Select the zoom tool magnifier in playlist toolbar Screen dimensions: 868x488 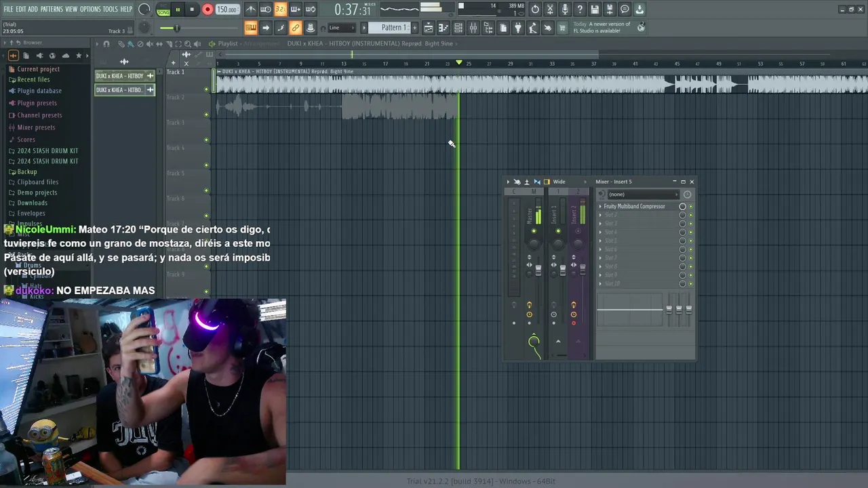point(187,43)
